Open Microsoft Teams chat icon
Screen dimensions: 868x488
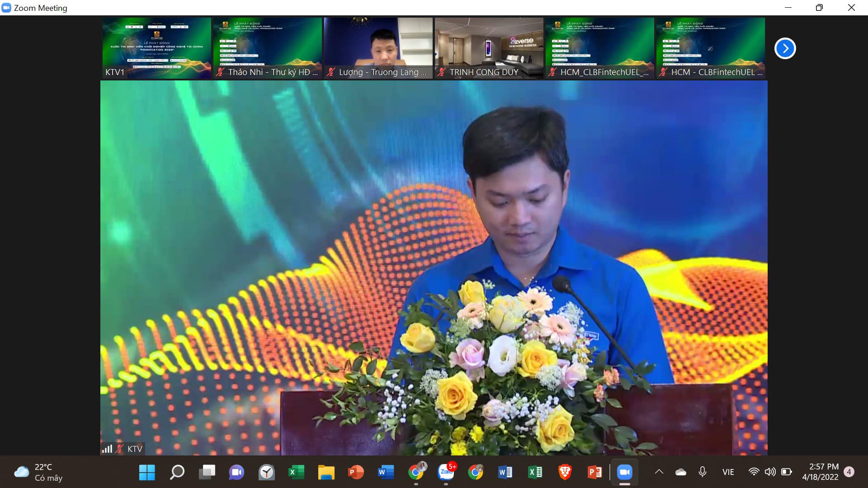click(x=236, y=472)
